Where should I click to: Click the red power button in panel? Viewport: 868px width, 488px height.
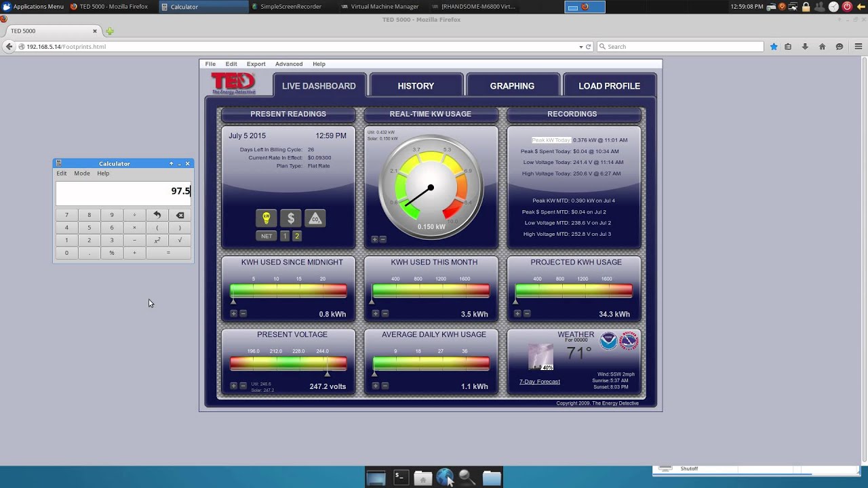click(x=847, y=6)
